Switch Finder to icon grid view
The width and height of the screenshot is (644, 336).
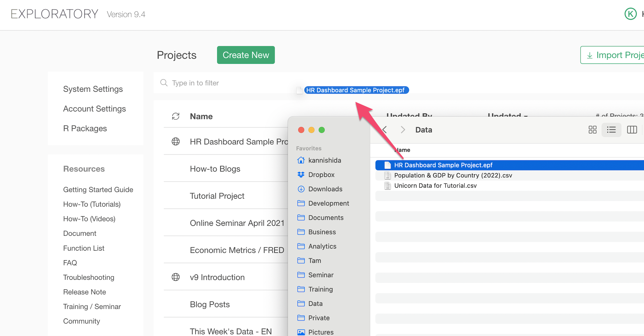(593, 130)
